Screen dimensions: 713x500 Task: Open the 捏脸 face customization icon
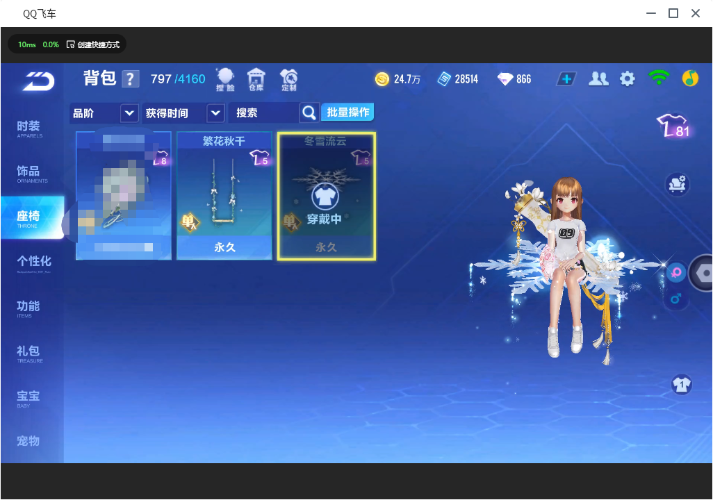225,80
